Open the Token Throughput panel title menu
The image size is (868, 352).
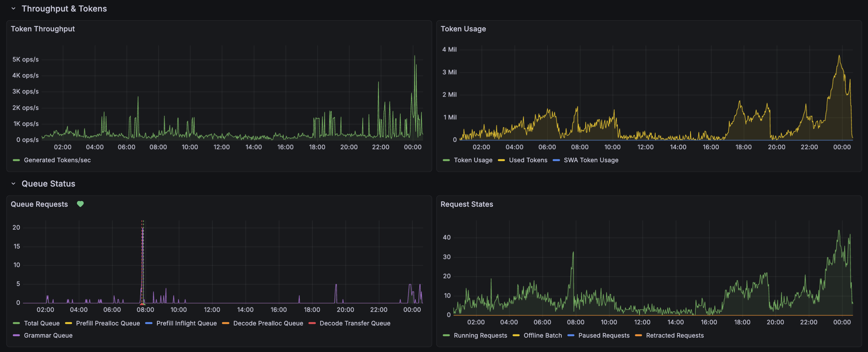pos(43,28)
